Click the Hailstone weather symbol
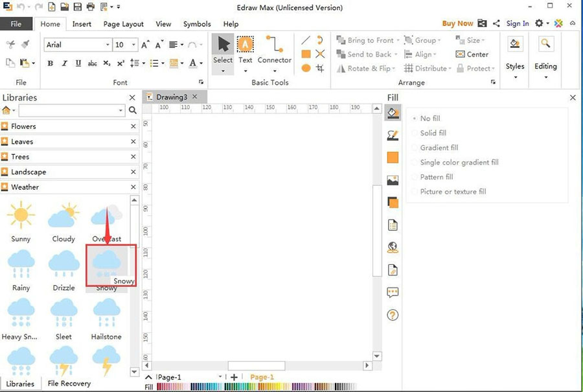This screenshot has height=392, width=583. click(x=106, y=313)
